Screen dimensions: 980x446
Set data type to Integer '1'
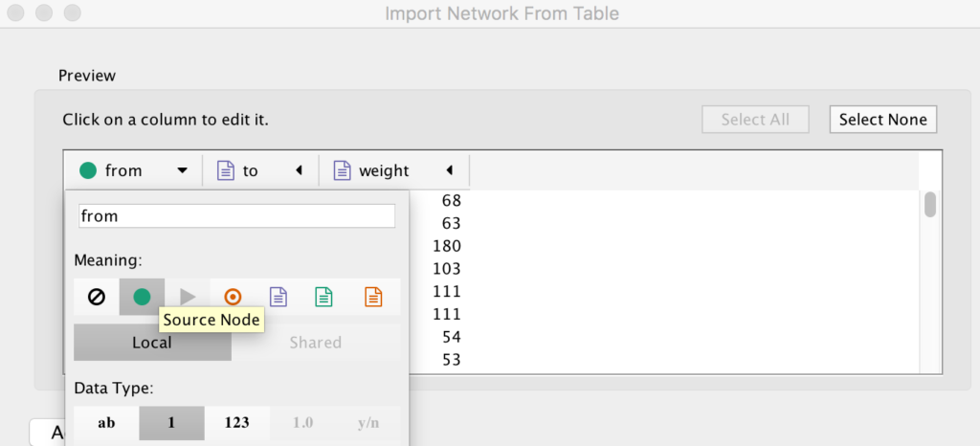[171, 423]
